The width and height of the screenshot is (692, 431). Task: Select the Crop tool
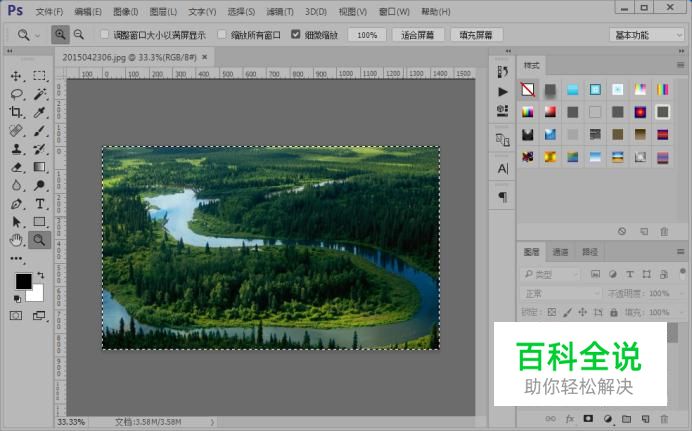click(x=16, y=112)
